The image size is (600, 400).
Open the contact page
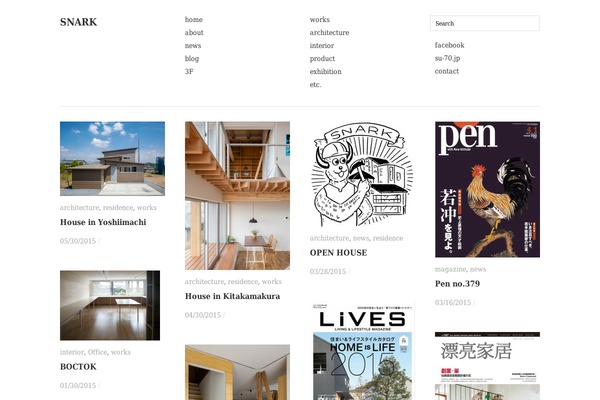[447, 71]
